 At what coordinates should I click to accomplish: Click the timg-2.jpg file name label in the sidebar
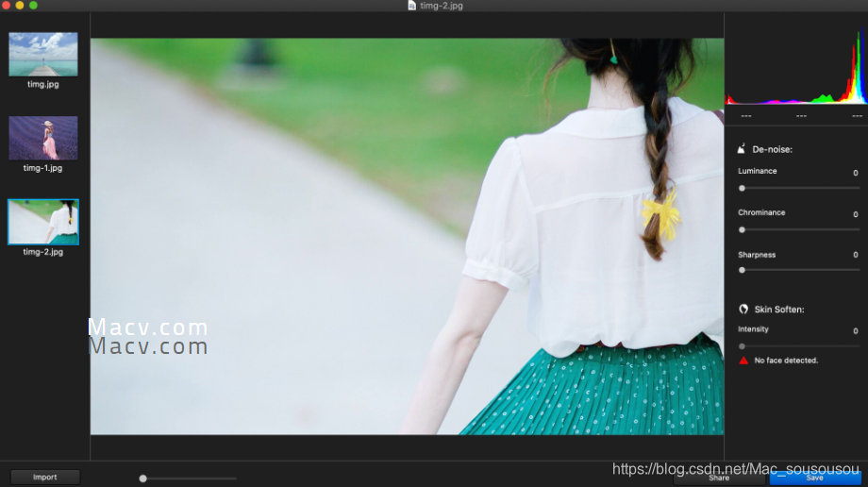coord(43,252)
